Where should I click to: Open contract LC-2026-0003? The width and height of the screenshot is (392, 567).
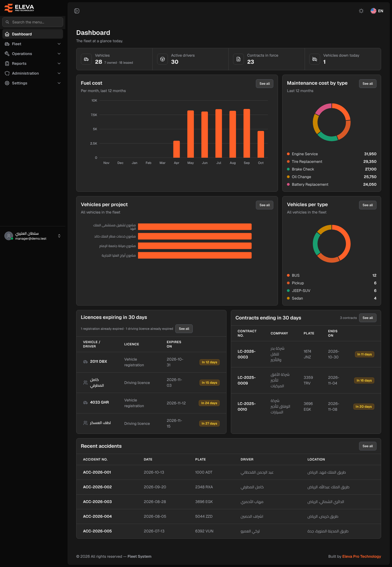point(247,354)
